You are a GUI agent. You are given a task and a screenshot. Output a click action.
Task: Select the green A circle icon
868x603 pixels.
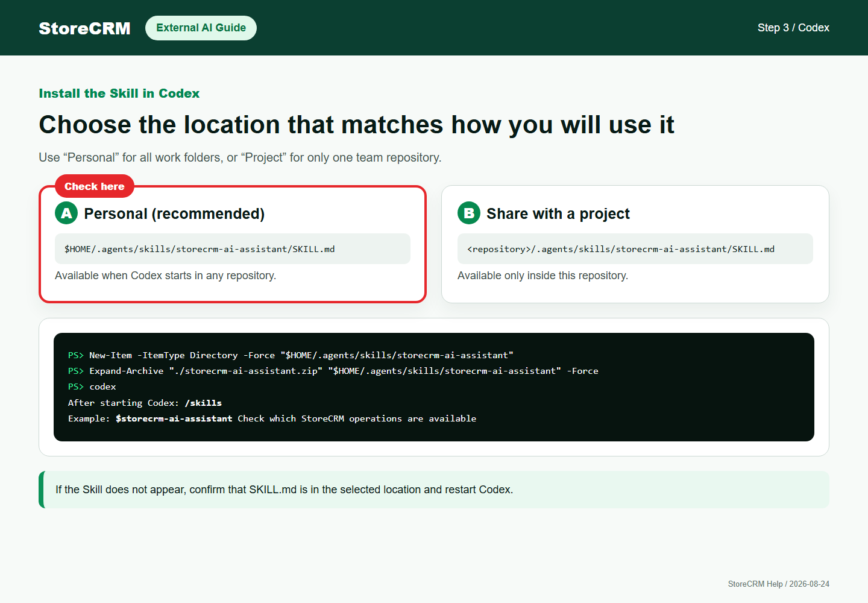66,213
